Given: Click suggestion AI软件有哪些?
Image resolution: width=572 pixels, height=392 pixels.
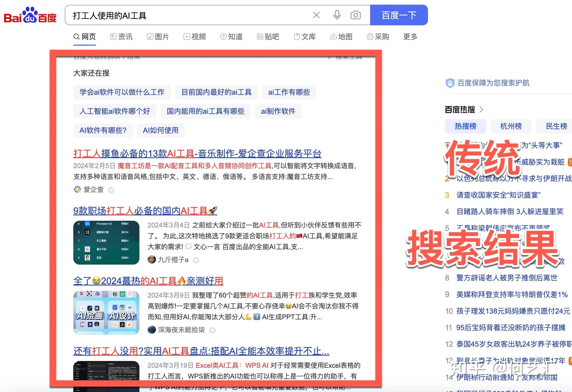Looking at the screenshot, I should (x=103, y=130).
